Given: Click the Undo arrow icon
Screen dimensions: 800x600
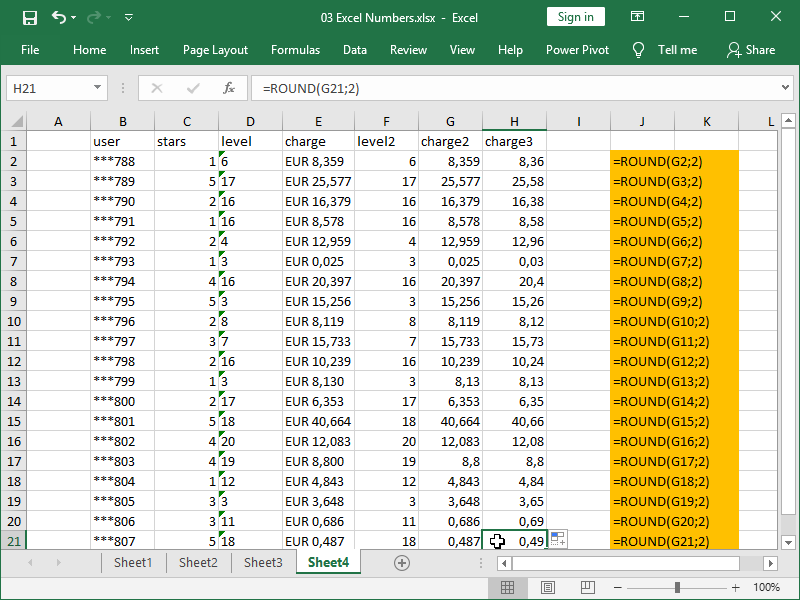Looking at the screenshot, I should pyautogui.click(x=59, y=18).
